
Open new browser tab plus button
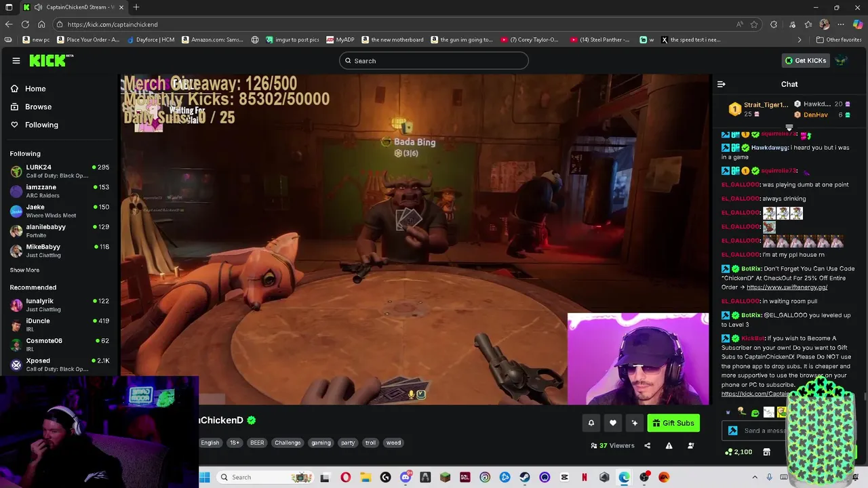(136, 7)
